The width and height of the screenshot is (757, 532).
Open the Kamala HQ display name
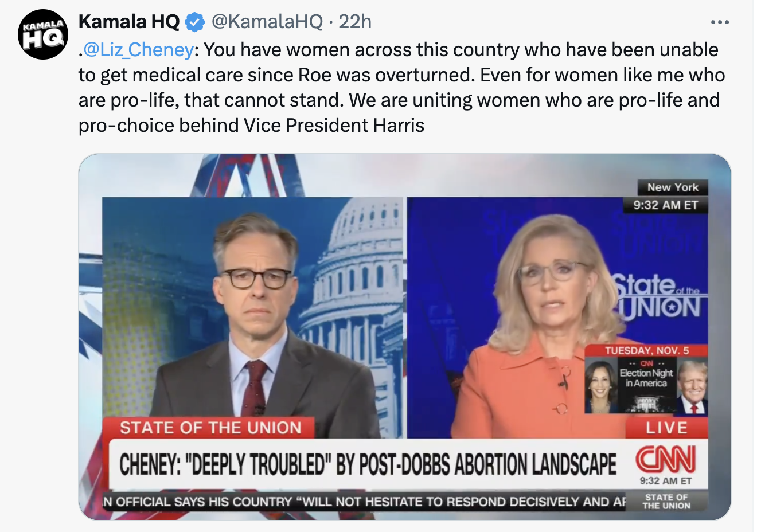coord(129,22)
